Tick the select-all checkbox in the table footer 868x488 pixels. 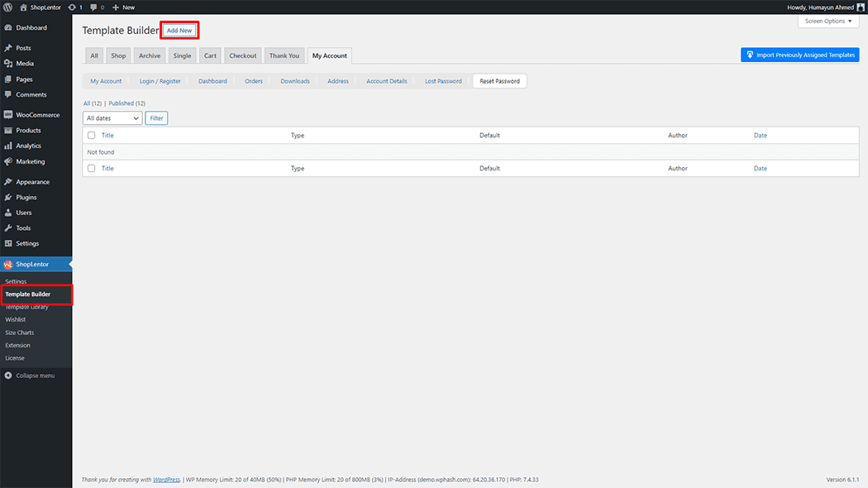click(91, 169)
